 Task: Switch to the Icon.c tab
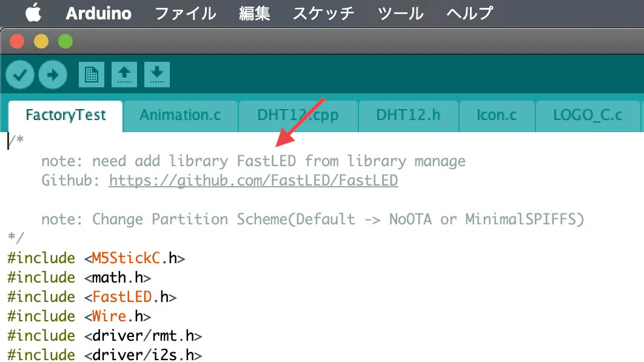point(497,116)
